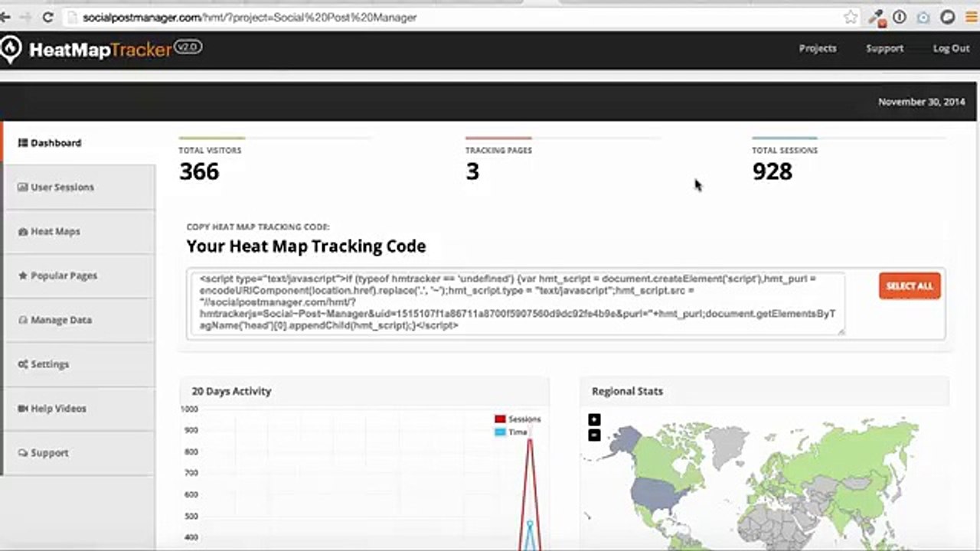The image size is (980, 551).
Task: Click the Popular Pages star icon
Action: coord(23,275)
